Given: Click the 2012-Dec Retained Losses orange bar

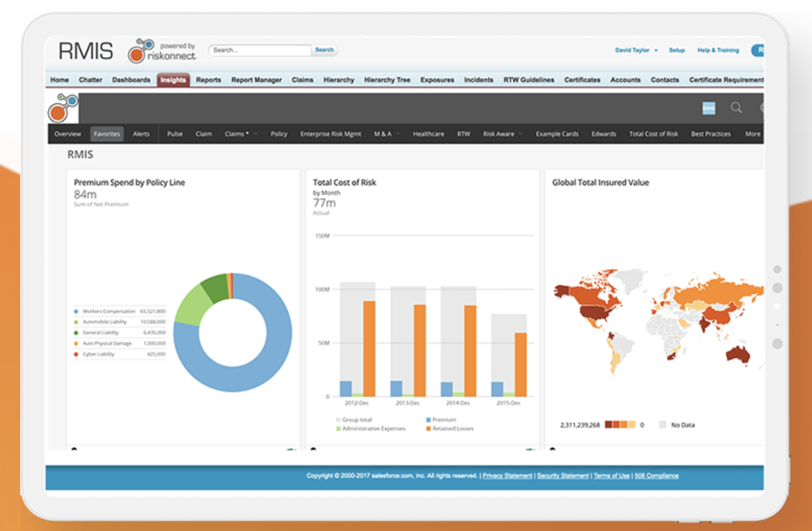Looking at the screenshot, I should (369, 349).
